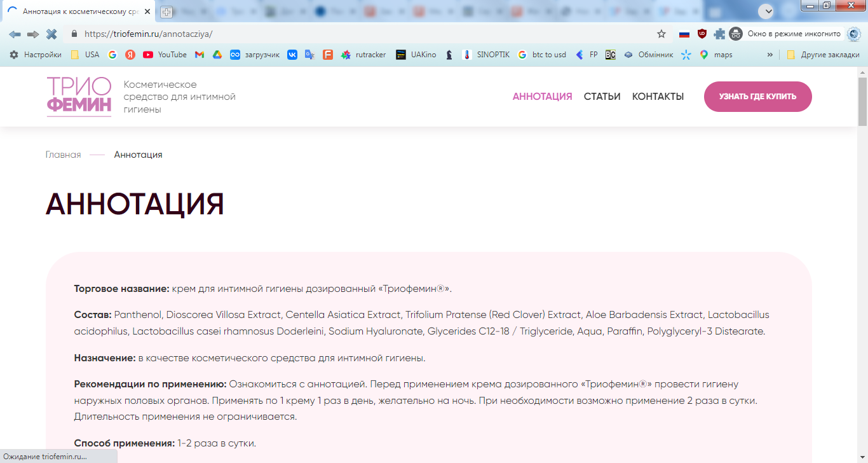Click the vertical scrollbar thumb

(x=862, y=102)
